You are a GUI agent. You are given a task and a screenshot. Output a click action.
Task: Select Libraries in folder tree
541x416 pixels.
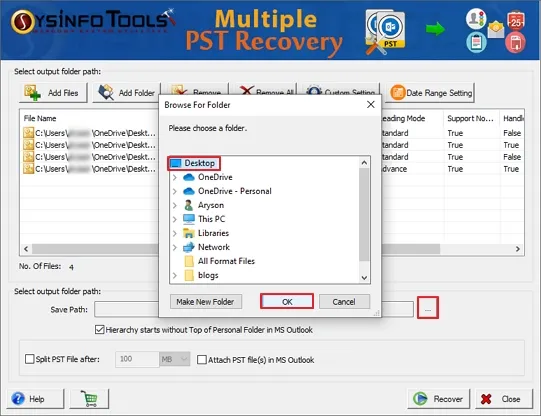pyautogui.click(x=213, y=233)
